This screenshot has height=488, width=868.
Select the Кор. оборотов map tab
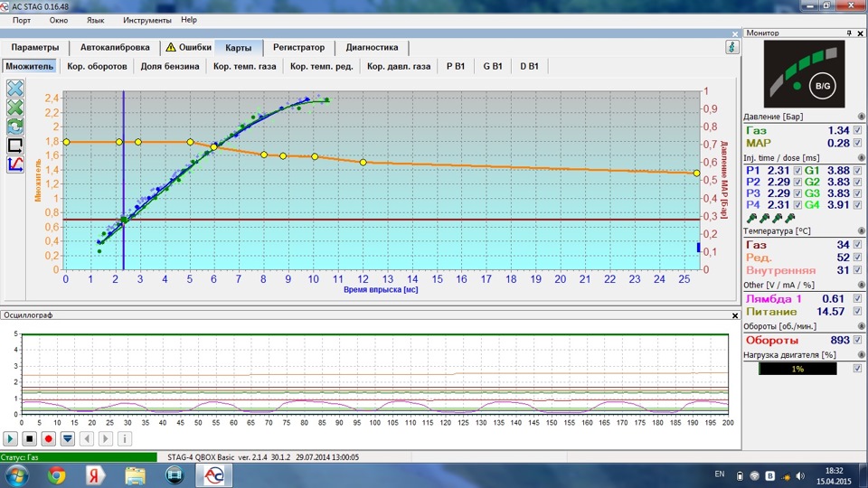[98, 66]
